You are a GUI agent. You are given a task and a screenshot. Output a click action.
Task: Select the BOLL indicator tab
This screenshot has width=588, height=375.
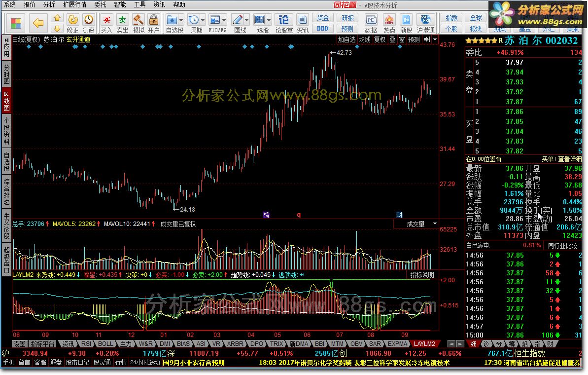click(x=105, y=343)
